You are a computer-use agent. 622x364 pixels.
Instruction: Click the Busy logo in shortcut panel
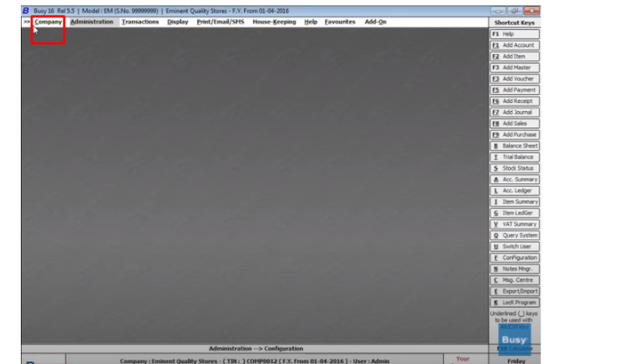pyautogui.click(x=514, y=340)
